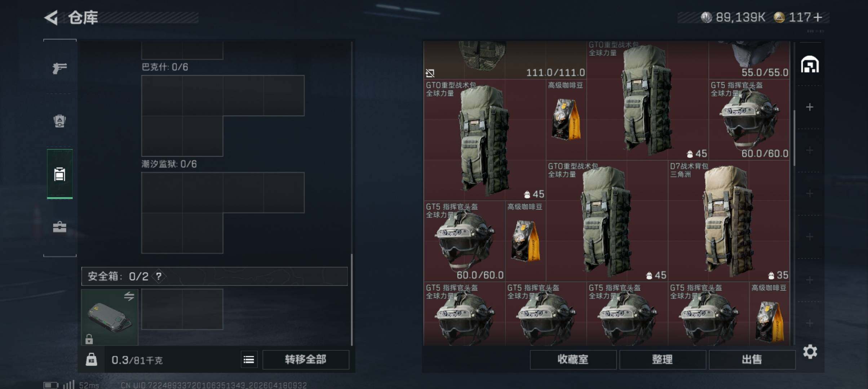Open the toolbox items category
The image size is (868, 389).
[59, 227]
